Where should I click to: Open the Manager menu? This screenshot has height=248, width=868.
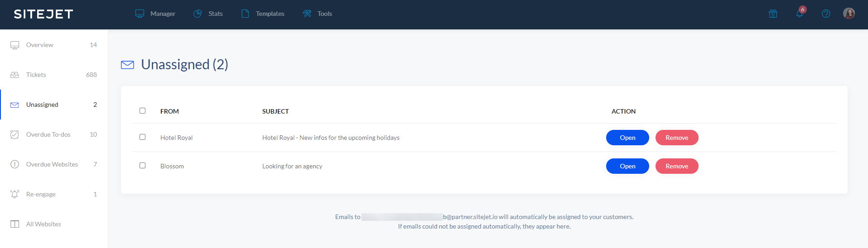(155, 14)
